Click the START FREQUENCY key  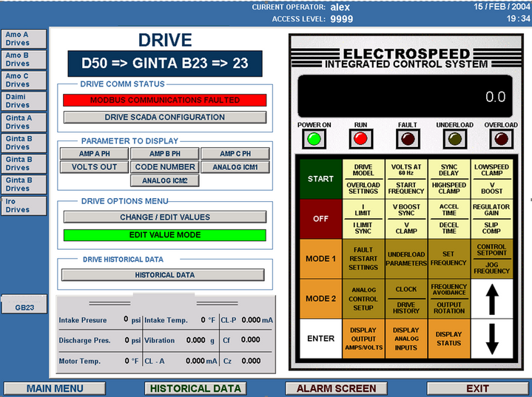click(406, 189)
